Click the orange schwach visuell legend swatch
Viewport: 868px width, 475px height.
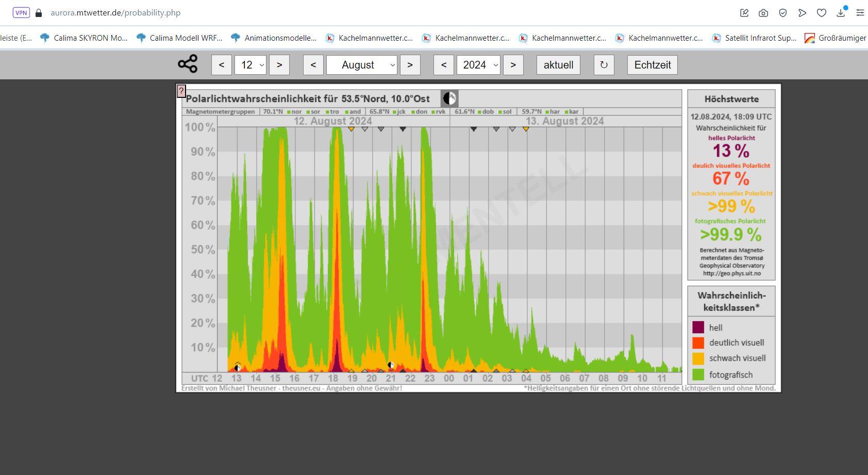(698, 359)
